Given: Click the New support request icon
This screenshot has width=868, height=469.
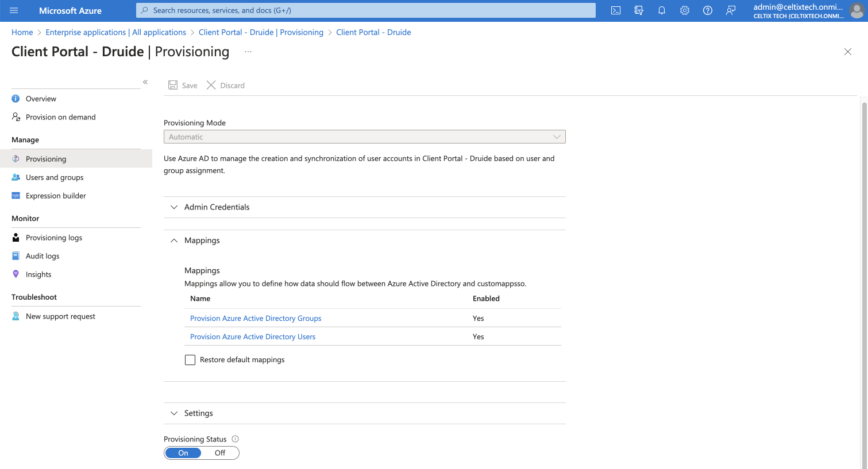Looking at the screenshot, I should click(x=16, y=316).
